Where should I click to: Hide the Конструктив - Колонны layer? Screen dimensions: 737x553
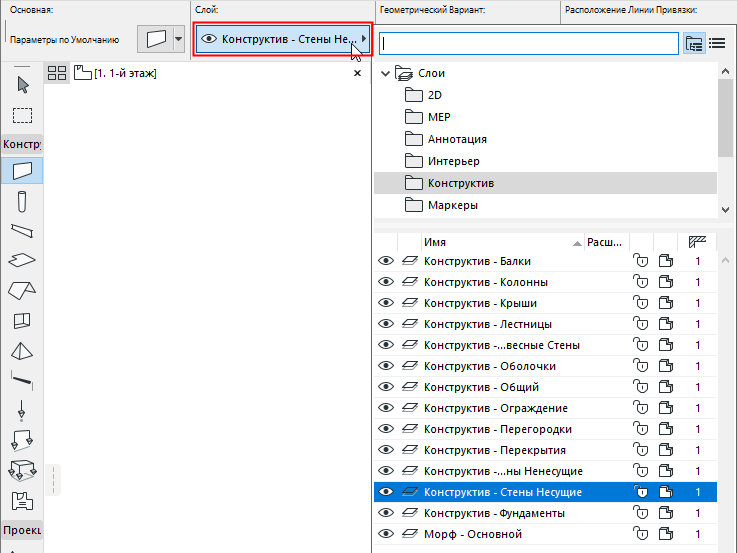click(x=386, y=282)
